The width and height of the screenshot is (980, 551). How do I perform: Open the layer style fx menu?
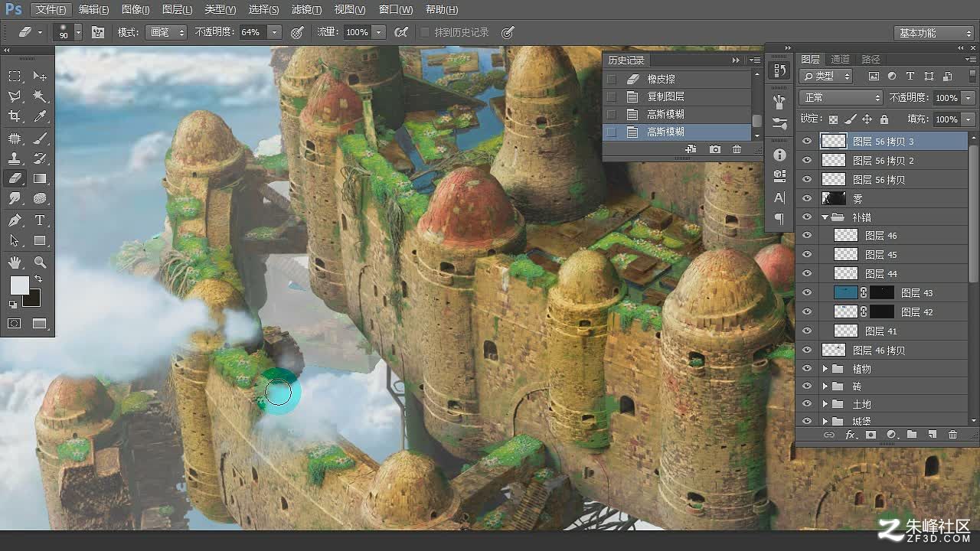point(850,435)
